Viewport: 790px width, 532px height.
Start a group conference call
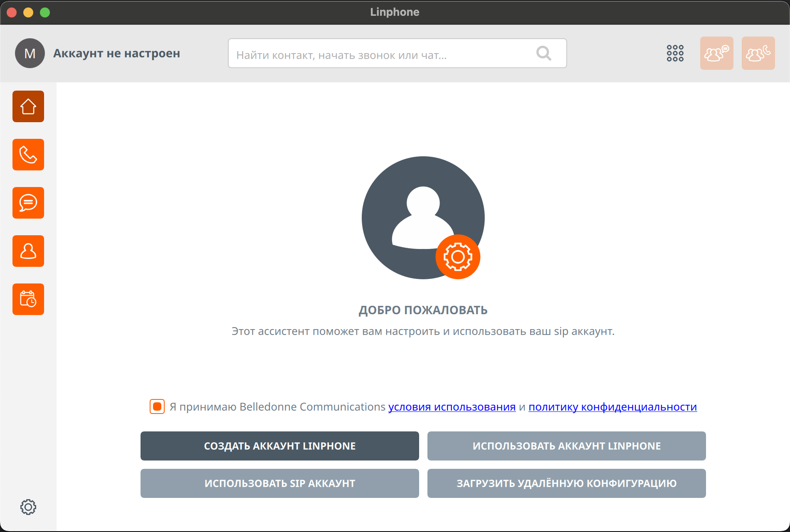pyautogui.click(x=758, y=53)
